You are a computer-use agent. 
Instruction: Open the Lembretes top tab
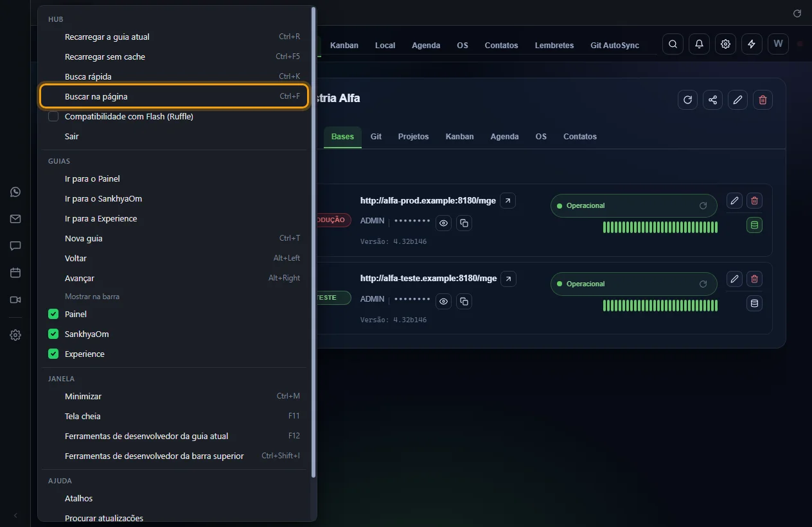pos(554,46)
